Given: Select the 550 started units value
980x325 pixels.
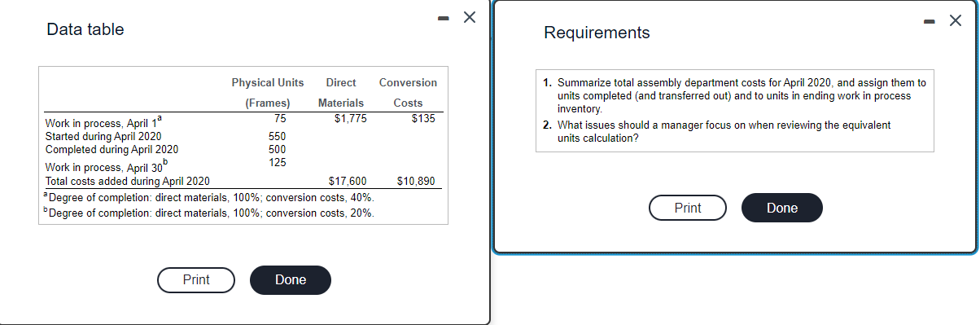Looking at the screenshot, I should tap(278, 136).
